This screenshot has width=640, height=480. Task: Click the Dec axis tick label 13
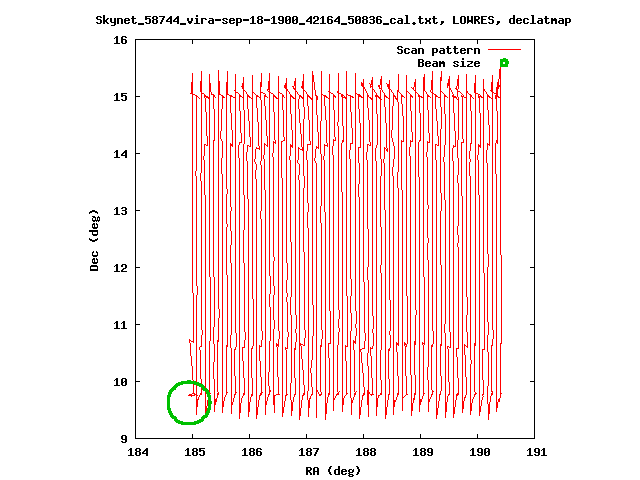point(121,211)
